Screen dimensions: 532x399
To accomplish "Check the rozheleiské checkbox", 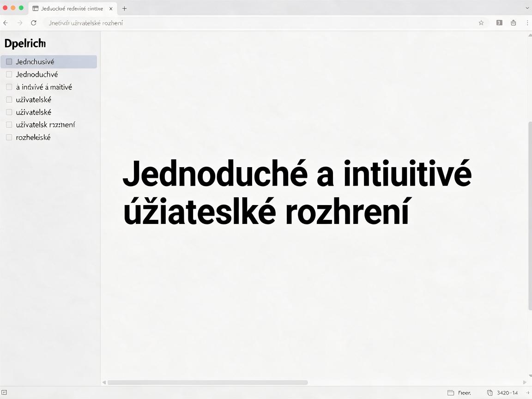I will tap(9, 138).
